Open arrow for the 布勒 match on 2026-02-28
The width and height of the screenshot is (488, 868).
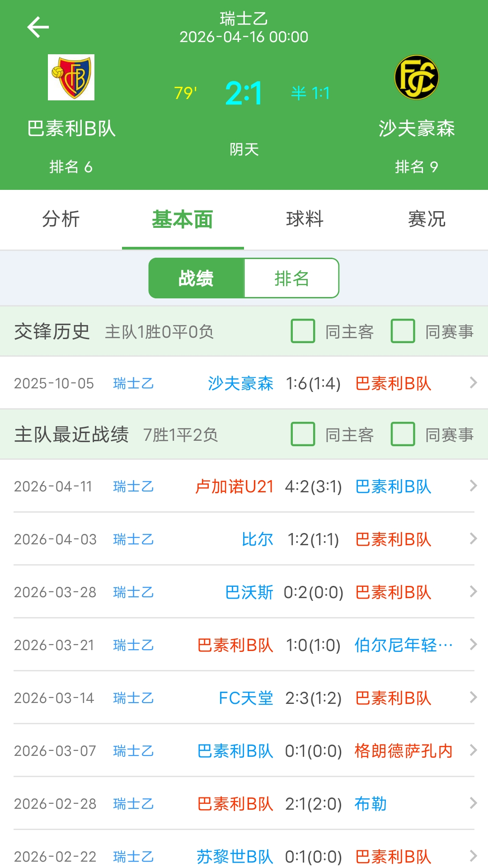[473, 803]
